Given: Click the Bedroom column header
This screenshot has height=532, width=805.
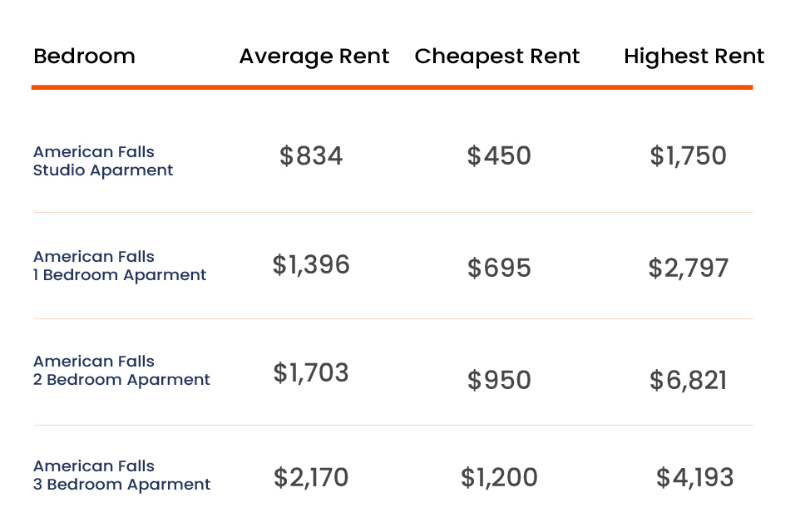Looking at the screenshot, I should point(84,57).
